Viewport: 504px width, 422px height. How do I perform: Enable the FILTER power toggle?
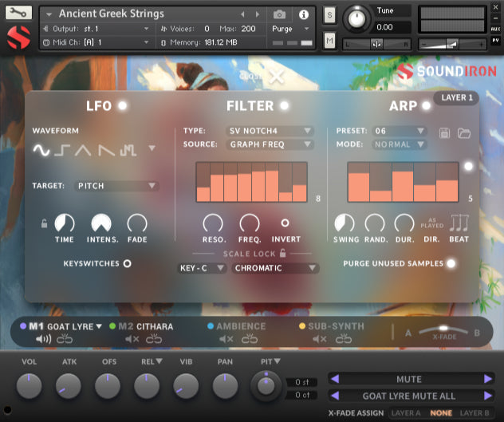pyautogui.click(x=284, y=105)
